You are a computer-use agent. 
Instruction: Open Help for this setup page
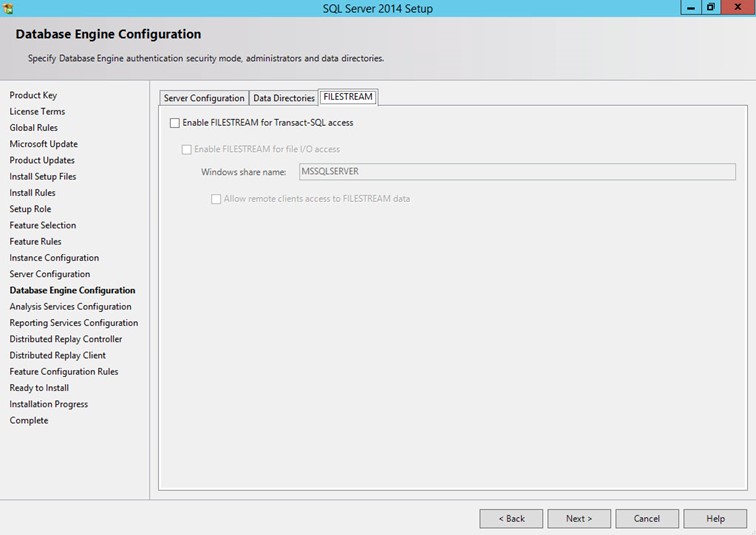point(715,519)
